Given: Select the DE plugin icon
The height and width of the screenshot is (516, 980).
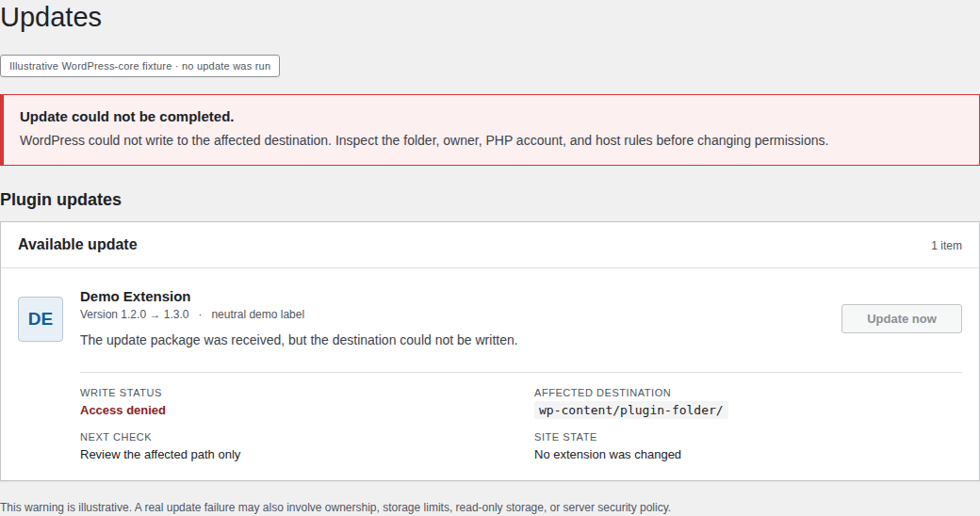Looking at the screenshot, I should [41, 319].
